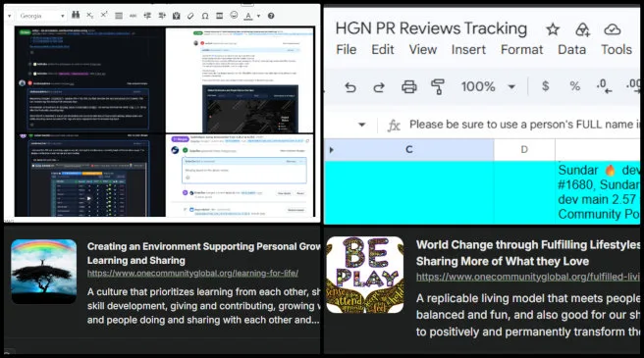Select top-right PR review screenshot with map
The image size is (644, 358).
click(x=240, y=80)
